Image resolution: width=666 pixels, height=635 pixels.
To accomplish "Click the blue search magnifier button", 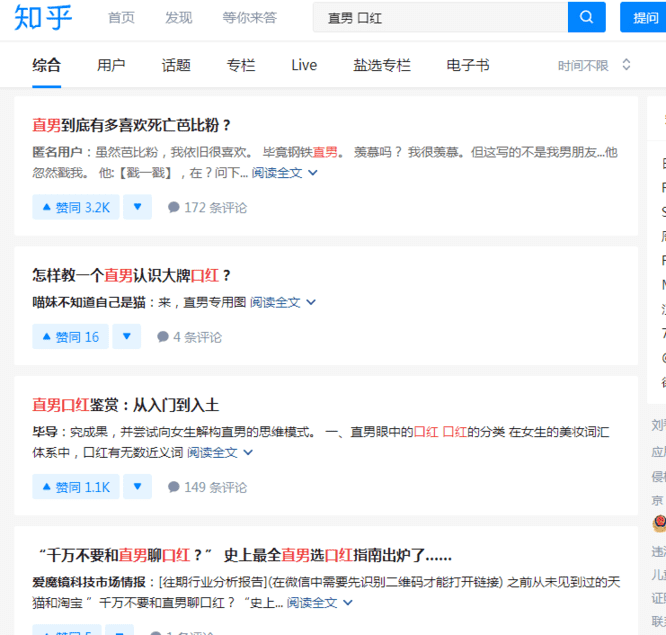I will pyautogui.click(x=587, y=17).
